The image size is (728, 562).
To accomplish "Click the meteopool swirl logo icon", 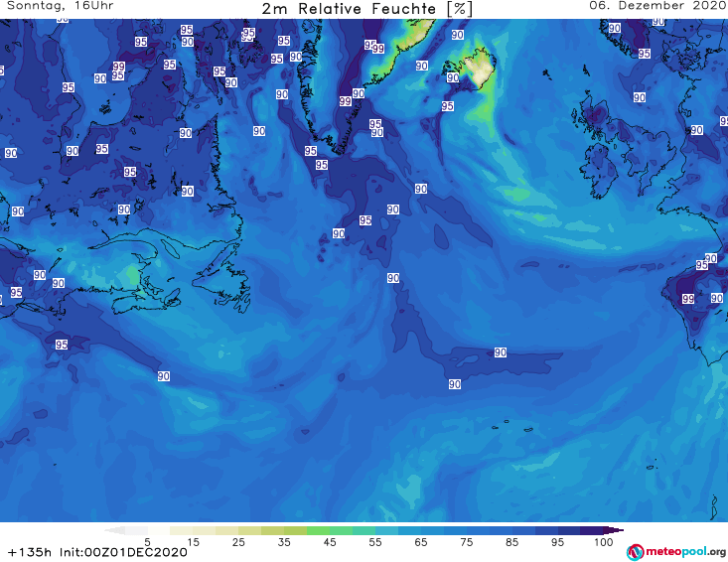I will (x=635, y=552).
